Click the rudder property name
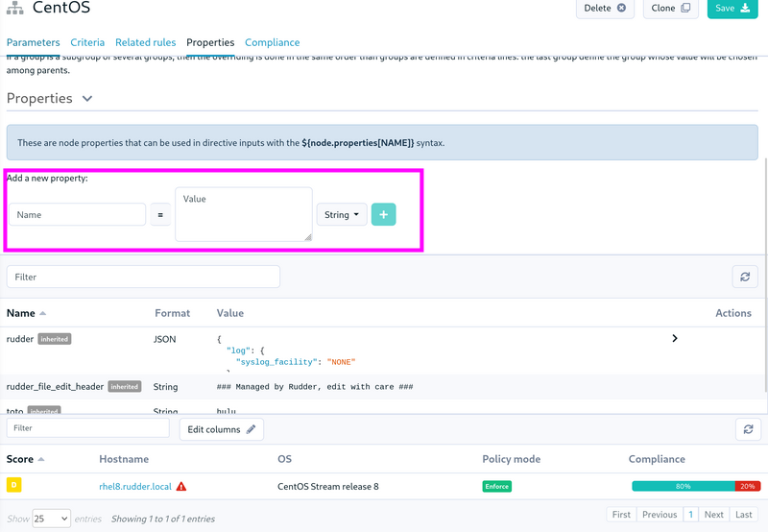768x532 pixels. pos(20,339)
